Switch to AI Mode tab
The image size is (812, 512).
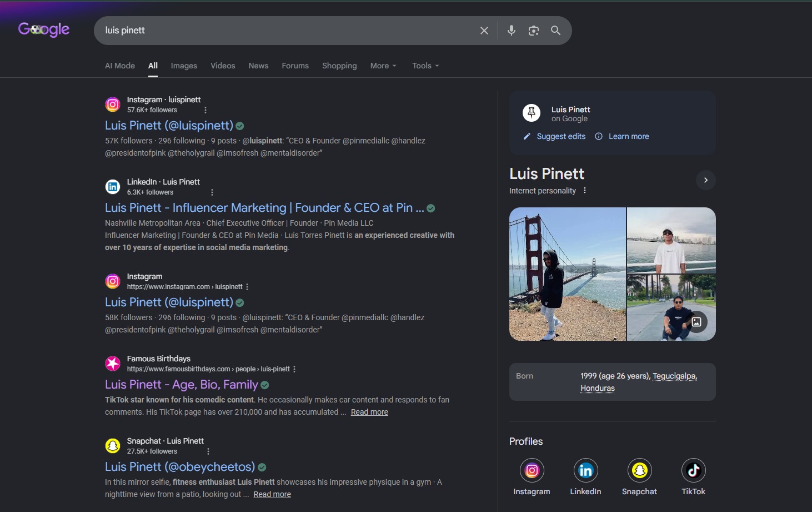click(120, 66)
